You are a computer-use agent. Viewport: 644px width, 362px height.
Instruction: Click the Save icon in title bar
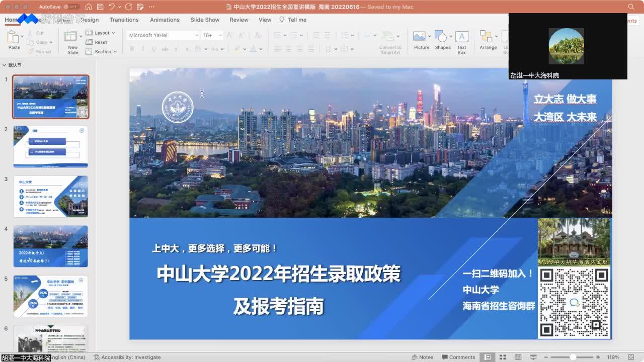click(100, 7)
